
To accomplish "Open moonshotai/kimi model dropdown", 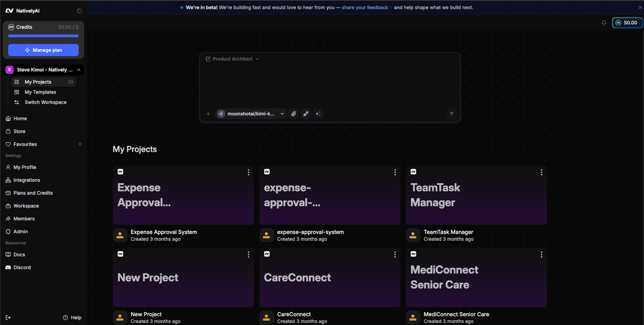I will (x=251, y=114).
